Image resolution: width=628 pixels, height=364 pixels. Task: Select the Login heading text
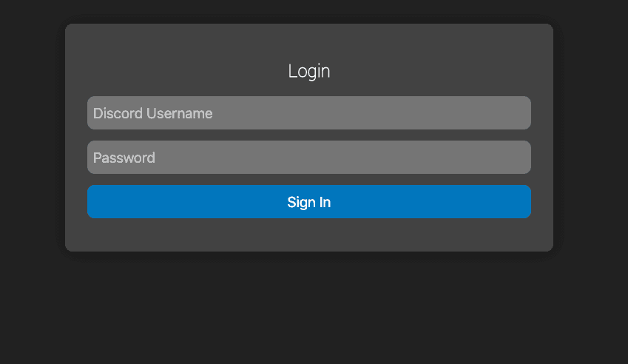click(308, 71)
